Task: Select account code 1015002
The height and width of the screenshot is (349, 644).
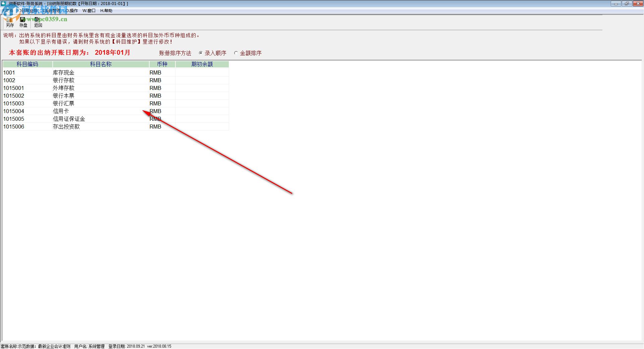Action: 14,96
